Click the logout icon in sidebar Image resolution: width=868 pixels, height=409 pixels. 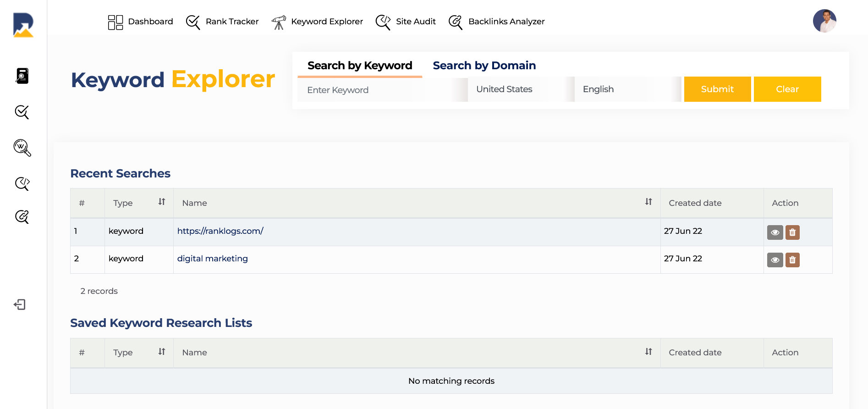click(20, 304)
